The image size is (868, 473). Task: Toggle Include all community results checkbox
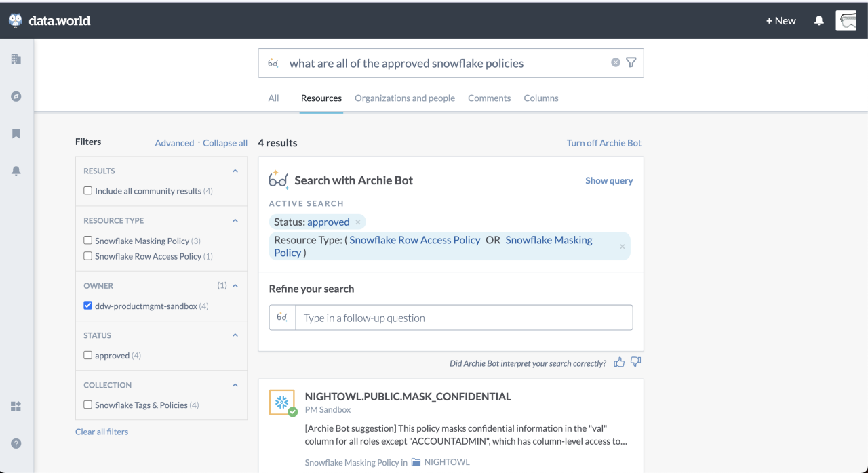[88, 191]
